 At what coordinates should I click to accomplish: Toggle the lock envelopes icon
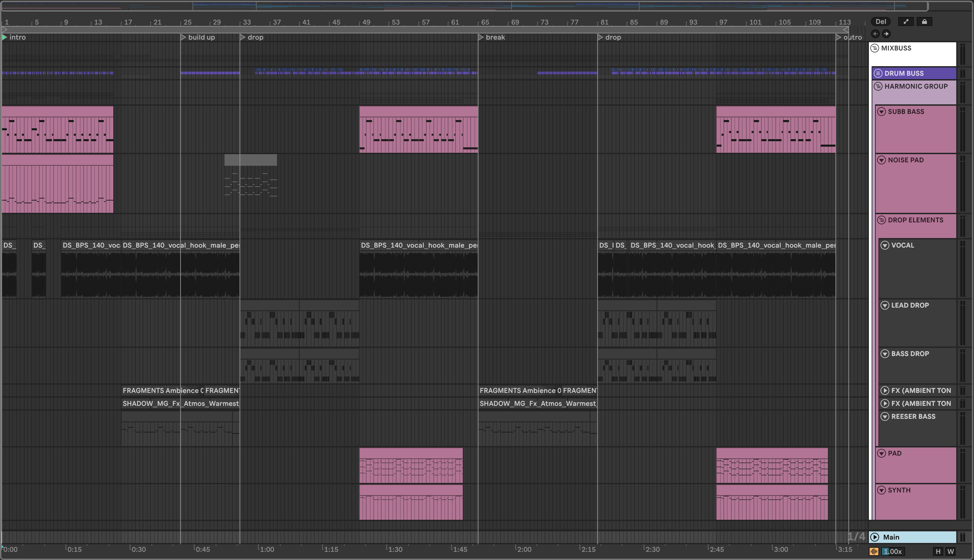pyautogui.click(x=925, y=21)
